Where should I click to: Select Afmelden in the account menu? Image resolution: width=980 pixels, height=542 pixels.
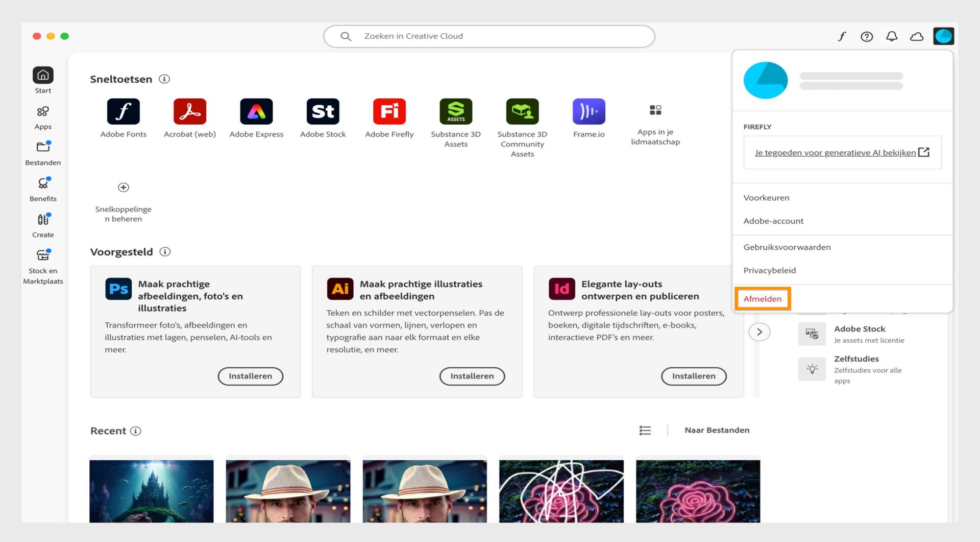pos(763,299)
